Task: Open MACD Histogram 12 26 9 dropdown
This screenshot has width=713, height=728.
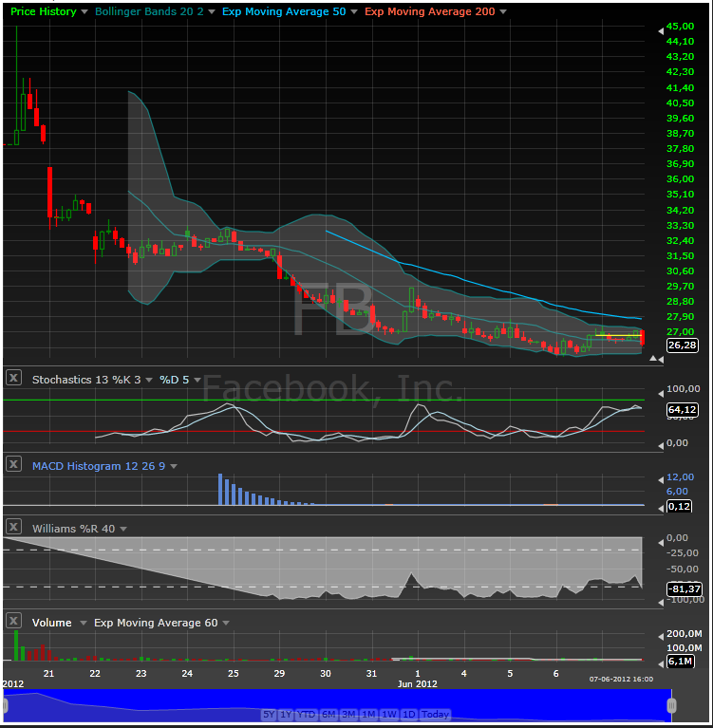Action: 174,466
